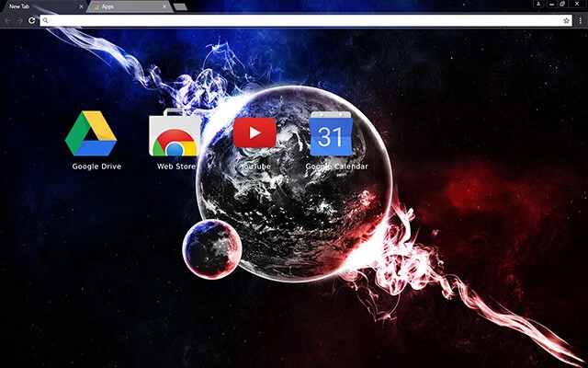
Task: Click the Google Drive label text
Action: [96, 167]
